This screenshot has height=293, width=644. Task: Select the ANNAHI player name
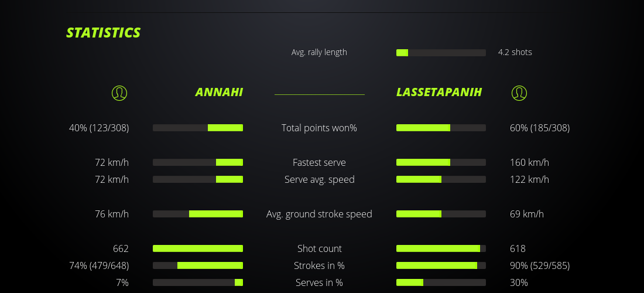[219, 93]
